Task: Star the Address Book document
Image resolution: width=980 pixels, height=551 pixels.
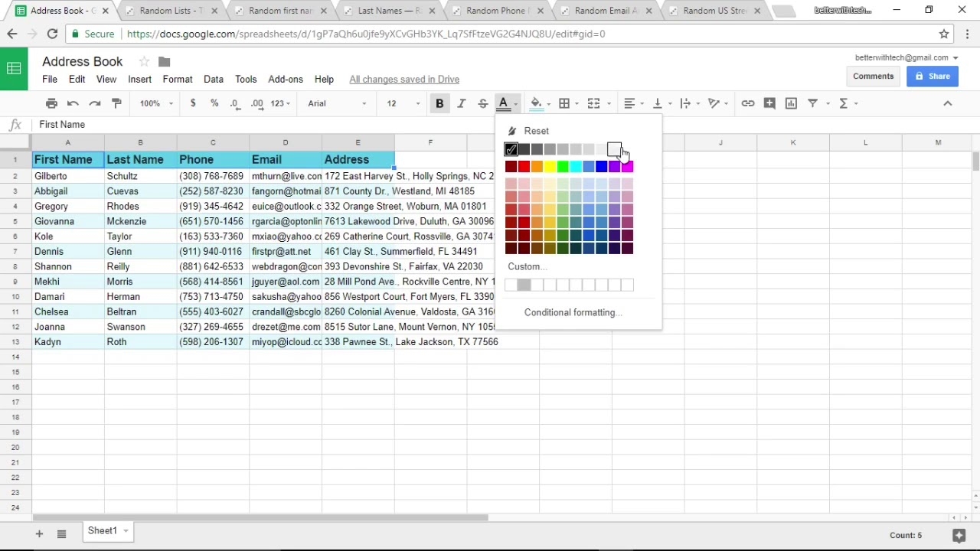Action: tap(144, 61)
